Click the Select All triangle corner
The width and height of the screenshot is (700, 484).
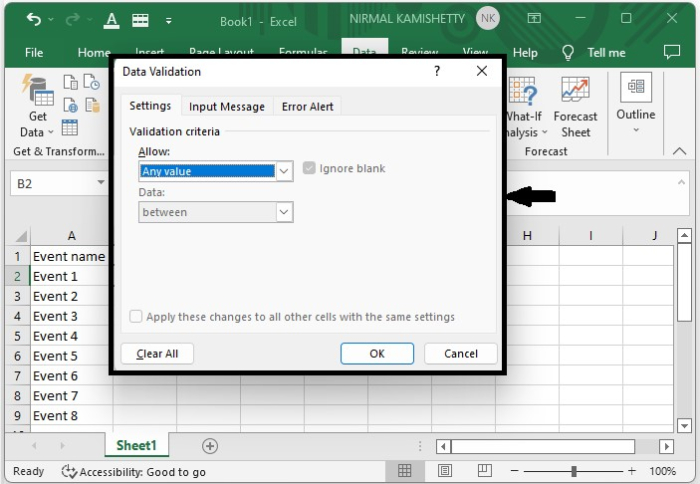[x=20, y=236]
